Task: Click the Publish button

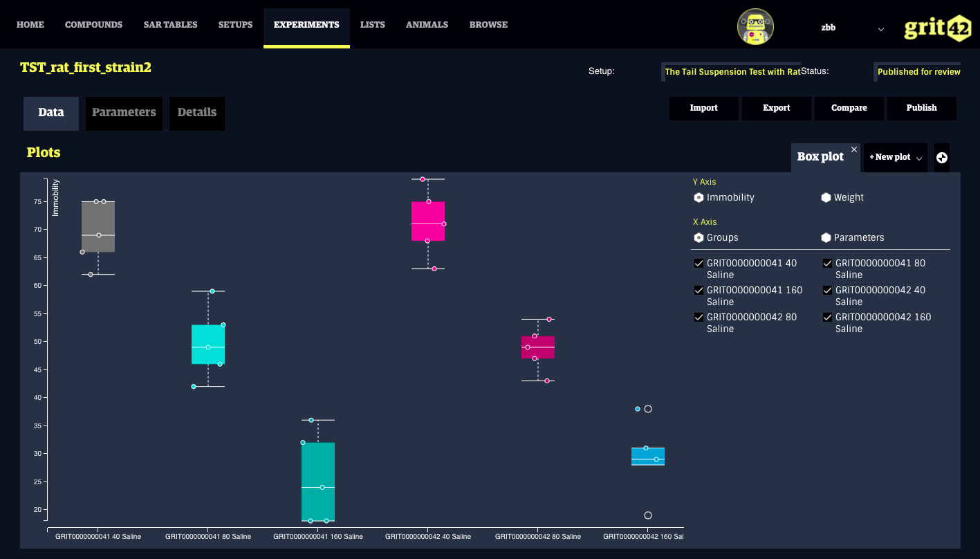Action: pyautogui.click(x=921, y=108)
